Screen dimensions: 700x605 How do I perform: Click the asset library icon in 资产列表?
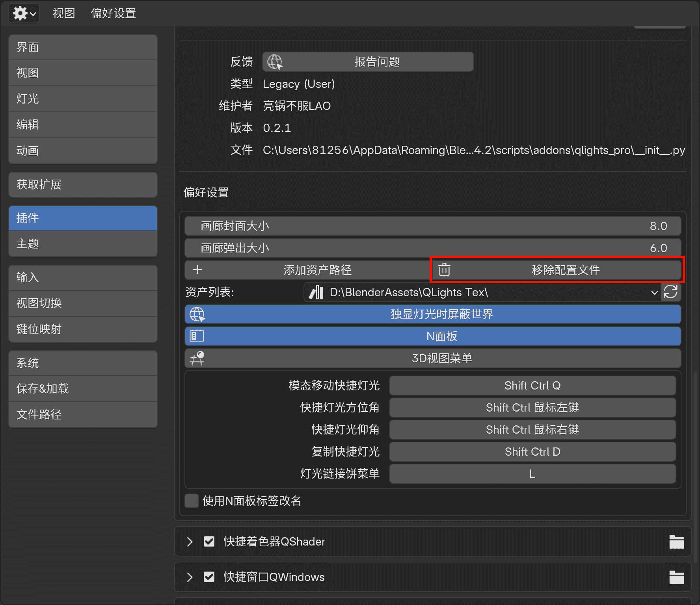tap(316, 292)
